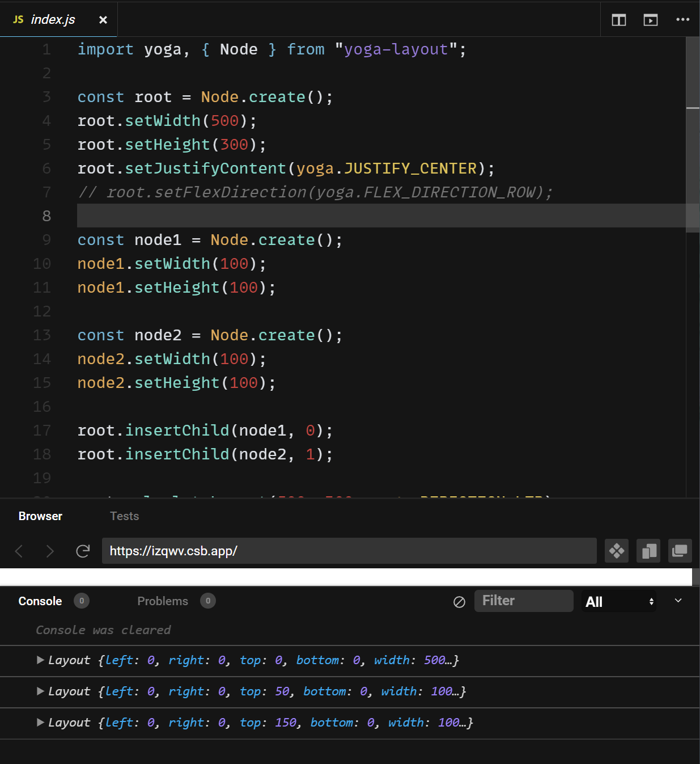Switch to the Tests tab
The width and height of the screenshot is (700, 764).
124,516
